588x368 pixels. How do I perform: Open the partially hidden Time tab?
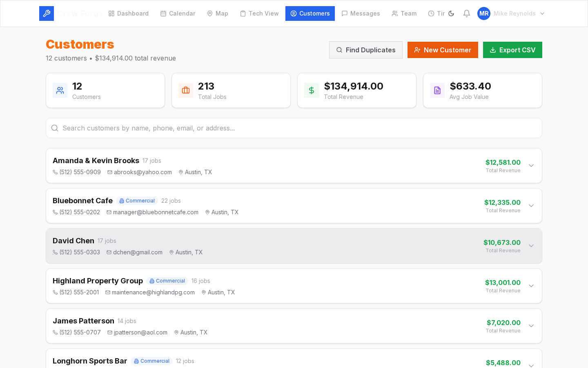coord(436,13)
